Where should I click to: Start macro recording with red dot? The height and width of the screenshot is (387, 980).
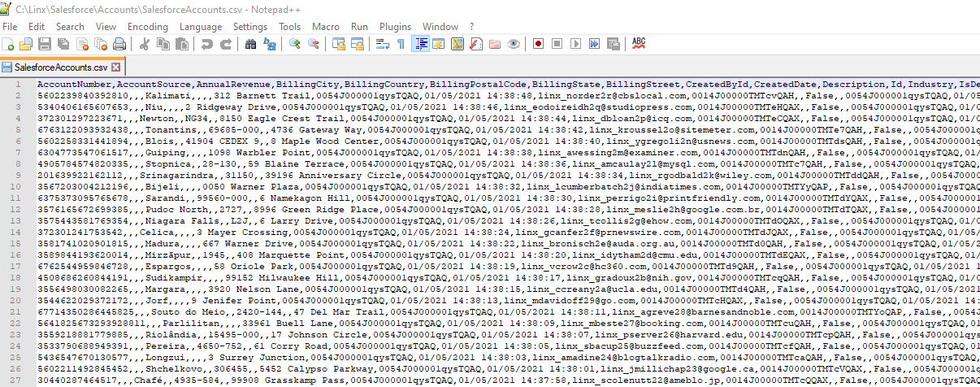click(538, 44)
